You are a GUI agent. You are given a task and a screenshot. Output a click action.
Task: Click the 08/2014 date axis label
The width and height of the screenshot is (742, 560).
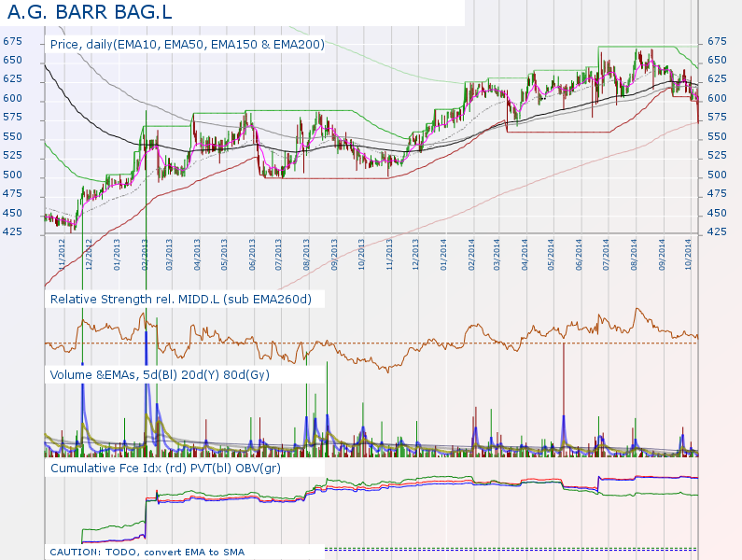point(634,255)
